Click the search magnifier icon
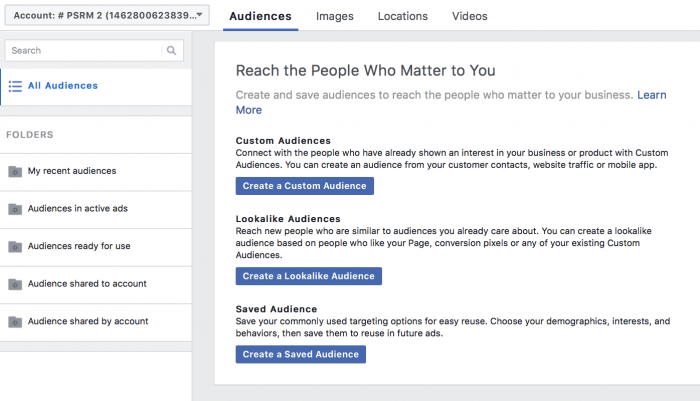The image size is (700, 401). point(172,50)
